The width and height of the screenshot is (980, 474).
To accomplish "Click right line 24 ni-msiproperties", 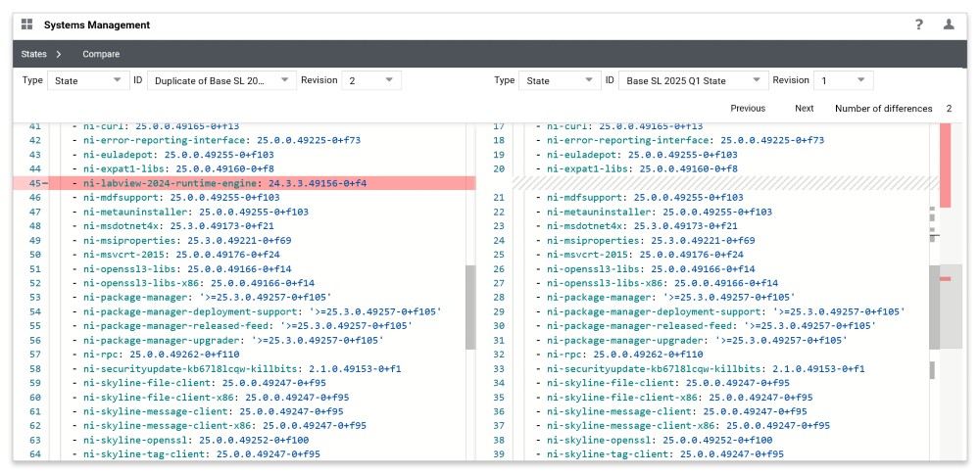I will coord(651,241).
